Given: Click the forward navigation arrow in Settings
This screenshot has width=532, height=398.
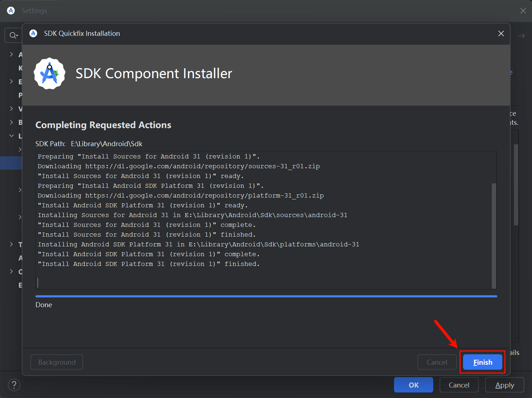Looking at the screenshot, I should 522,36.
